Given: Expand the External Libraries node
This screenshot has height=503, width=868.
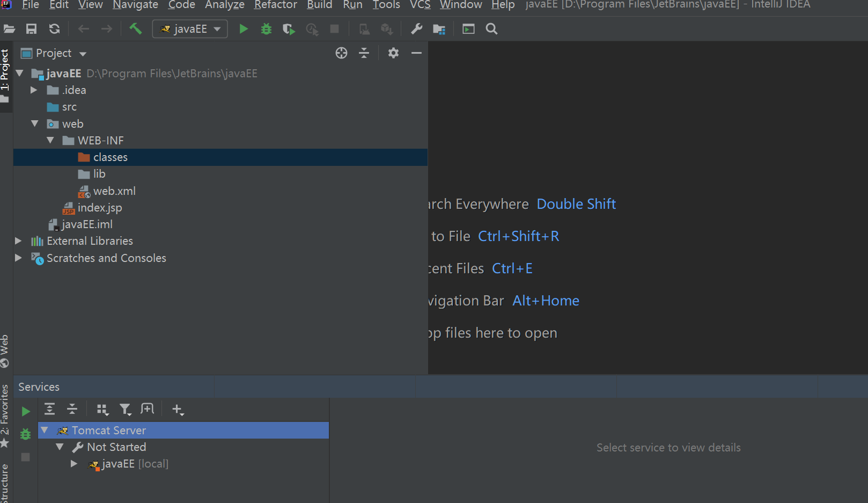Looking at the screenshot, I should tap(18, 240).
